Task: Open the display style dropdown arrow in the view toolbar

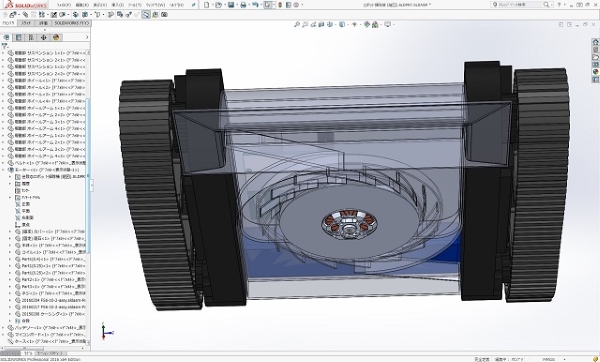Action: click(347, 24)
